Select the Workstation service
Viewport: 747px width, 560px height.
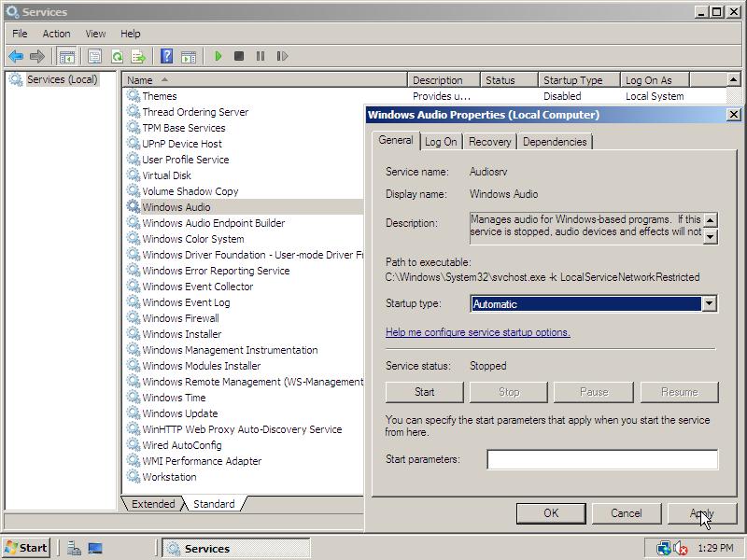169,477
